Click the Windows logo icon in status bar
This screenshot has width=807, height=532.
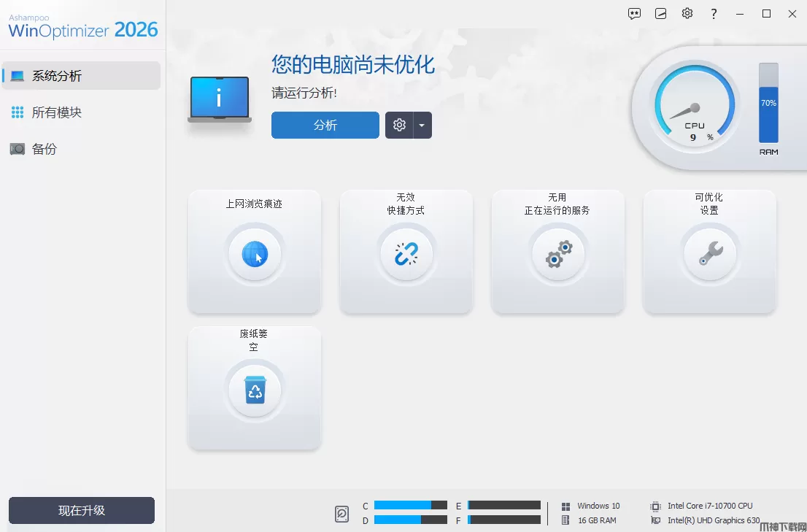point(565,506)
